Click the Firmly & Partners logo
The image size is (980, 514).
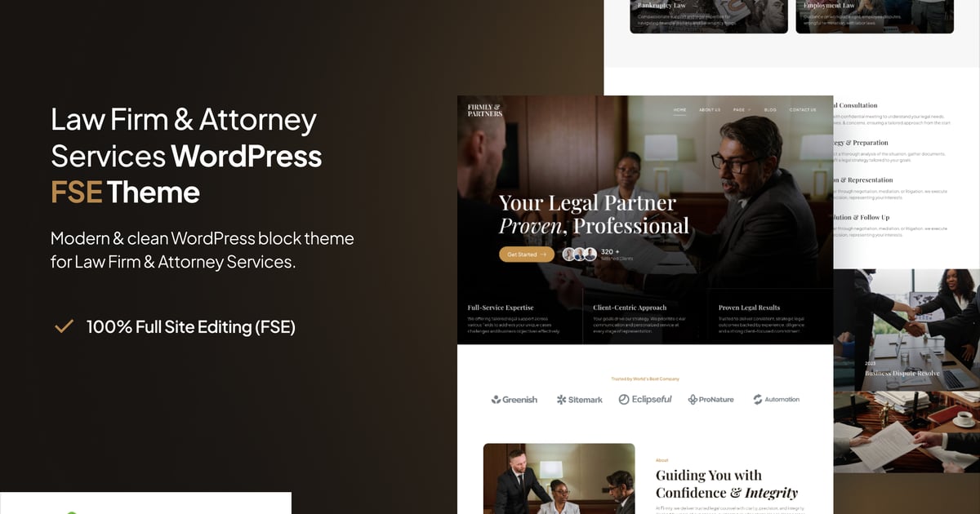[485, 110]
